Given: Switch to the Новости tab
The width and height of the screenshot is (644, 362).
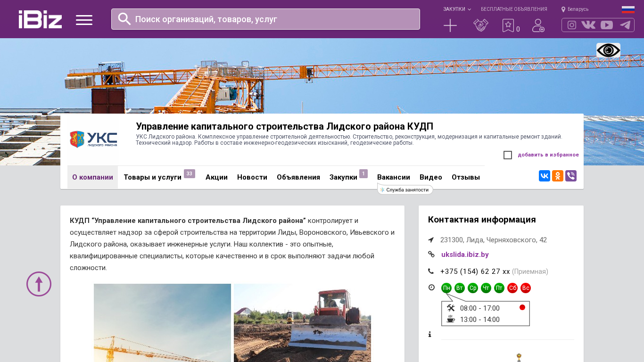Looking at the screenshot, I should [x=252, y=177].
